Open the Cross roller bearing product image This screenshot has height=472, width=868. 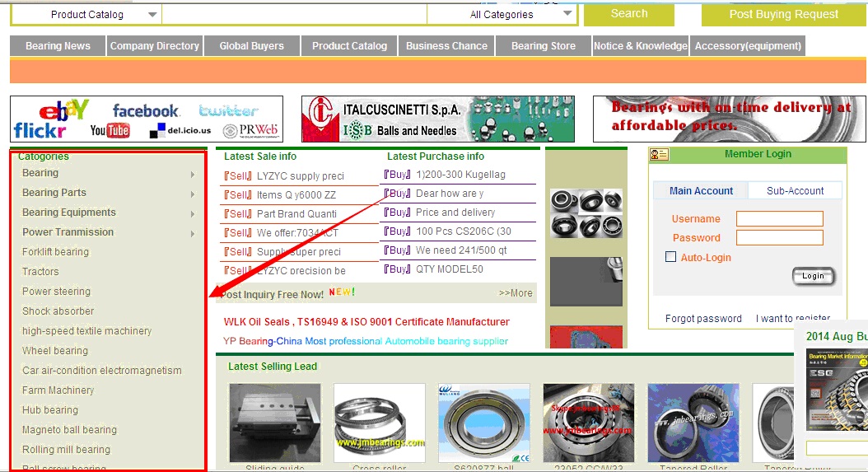pos(380,423)
